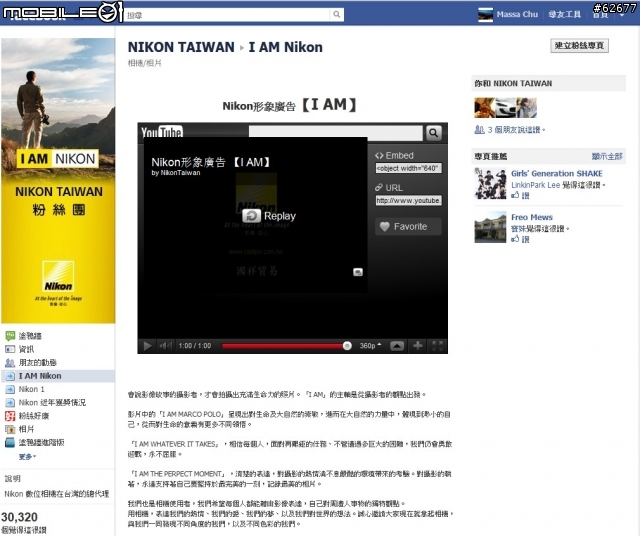
Task: Click the NikonTaiwan uploader name in video
Action: (x=180, y=173)
